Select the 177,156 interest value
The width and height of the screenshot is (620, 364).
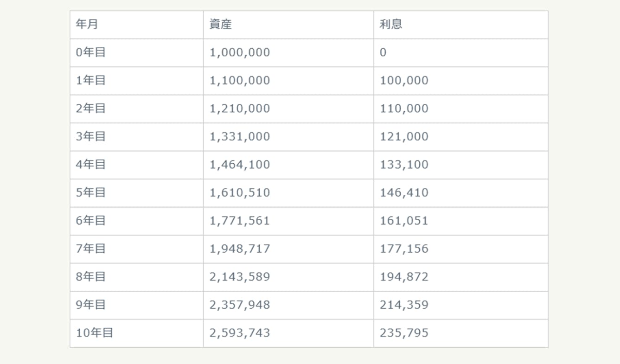click(404, 249)
